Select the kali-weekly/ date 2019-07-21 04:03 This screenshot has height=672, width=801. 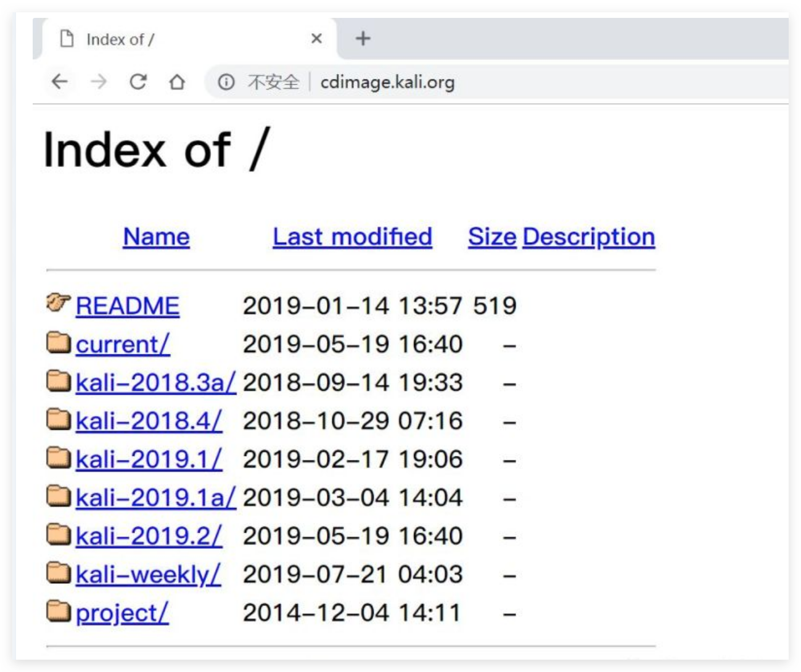click(x=353, y=574)
